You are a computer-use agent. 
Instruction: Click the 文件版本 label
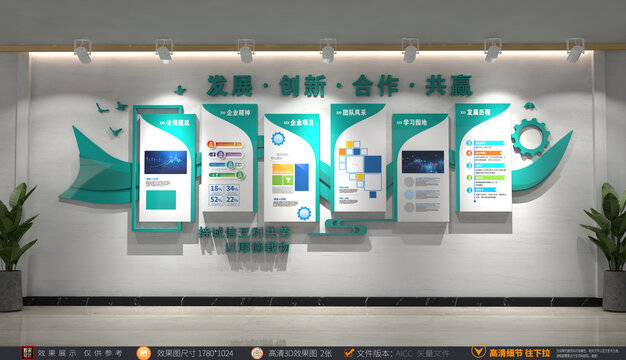coord(374,354)
